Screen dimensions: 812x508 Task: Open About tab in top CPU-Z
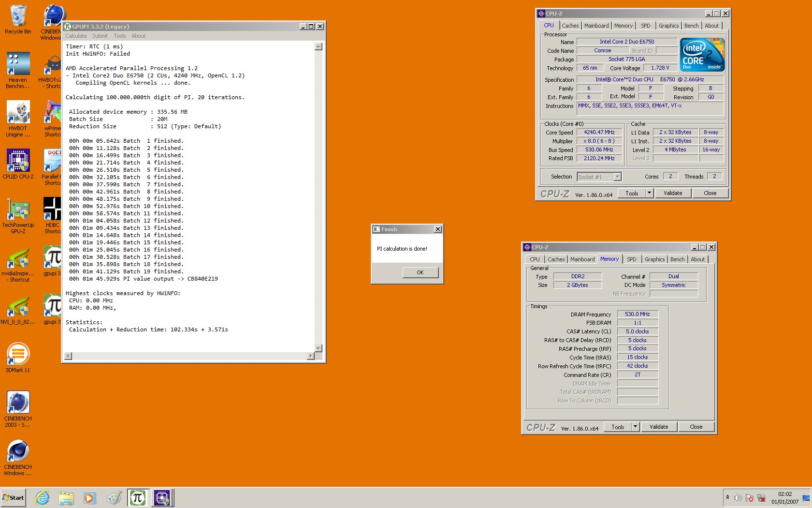pyautogui.click(x=711, y=26)
